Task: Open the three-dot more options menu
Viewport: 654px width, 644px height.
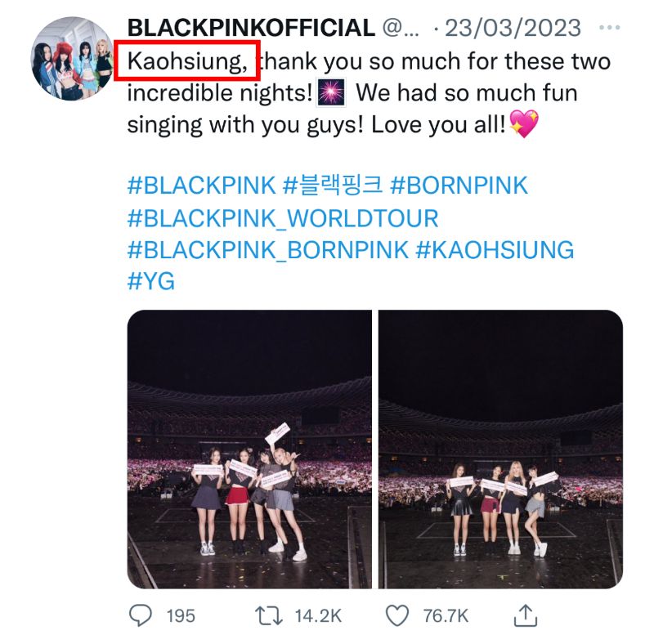Action: [x=610, y=29]
